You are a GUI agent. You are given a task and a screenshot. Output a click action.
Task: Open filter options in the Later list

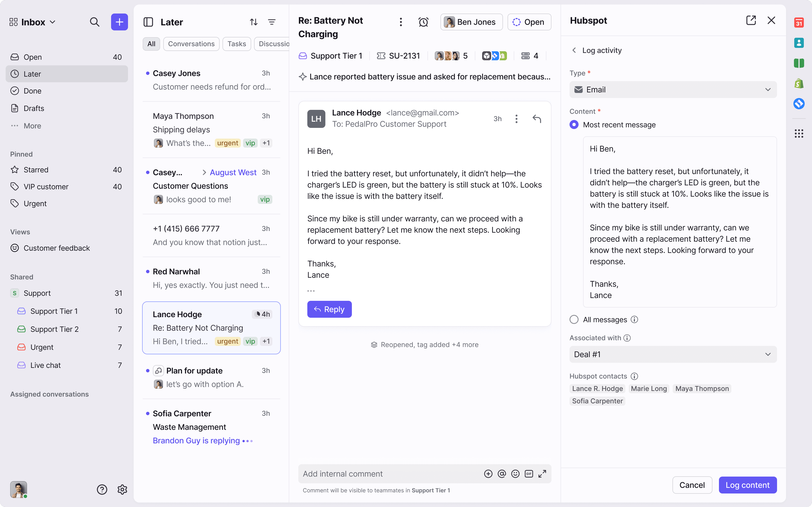click(x=272, y=22)
